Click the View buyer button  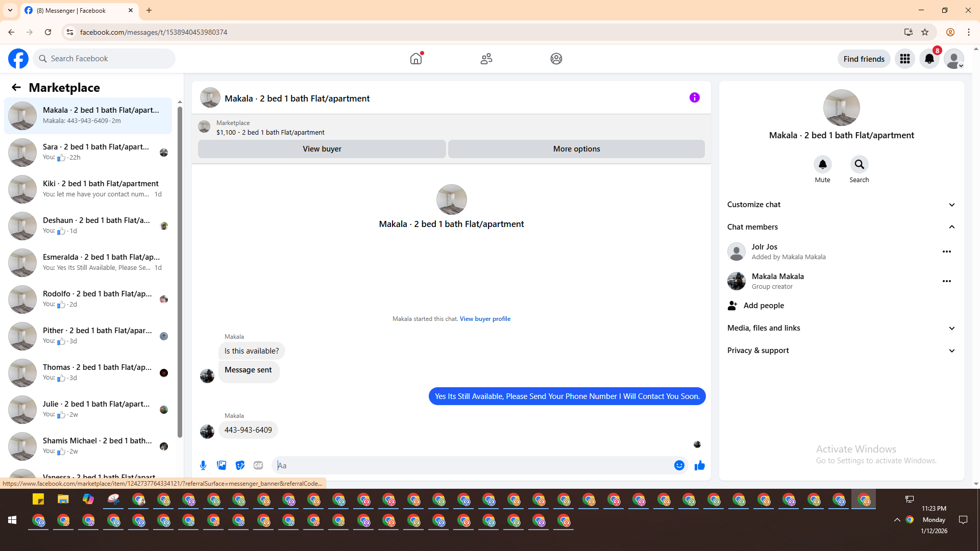(x=322, y=149)
